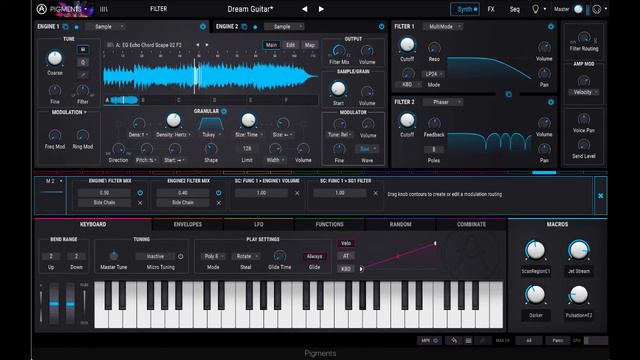
Task: Toggle the Granular power switch
Action: coord(224,111)
